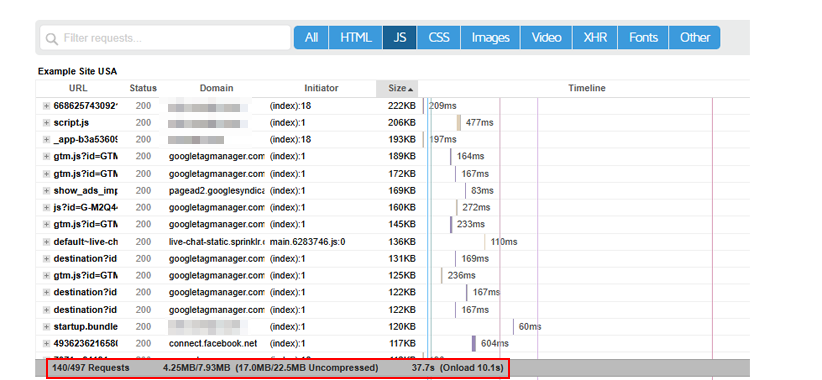Select the Other filter tab

695,38
